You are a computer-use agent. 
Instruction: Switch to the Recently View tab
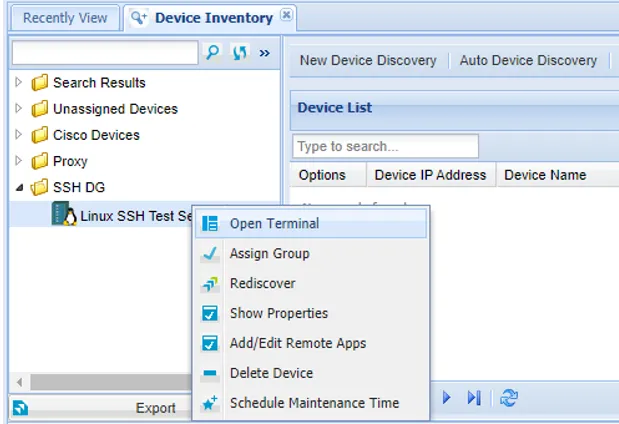pos(65,18)
